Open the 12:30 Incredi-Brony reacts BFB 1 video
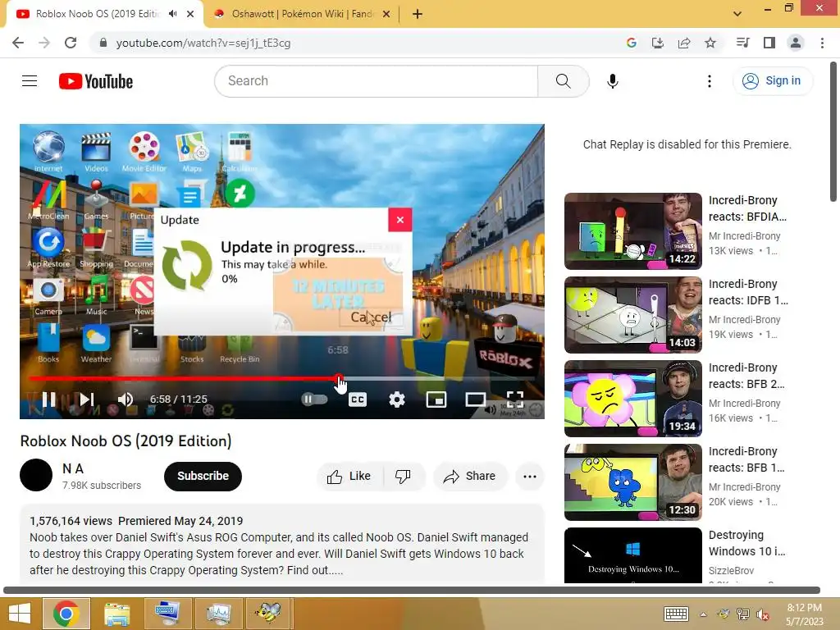The image size is (840, 630). (632, 482)
